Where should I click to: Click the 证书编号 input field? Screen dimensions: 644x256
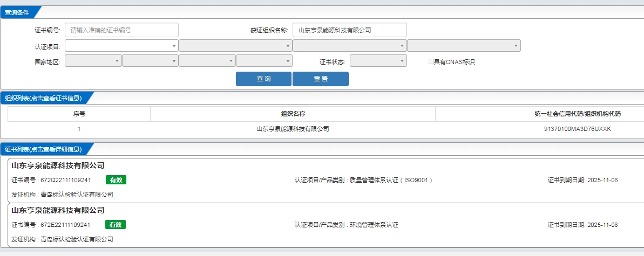point(121,30)
